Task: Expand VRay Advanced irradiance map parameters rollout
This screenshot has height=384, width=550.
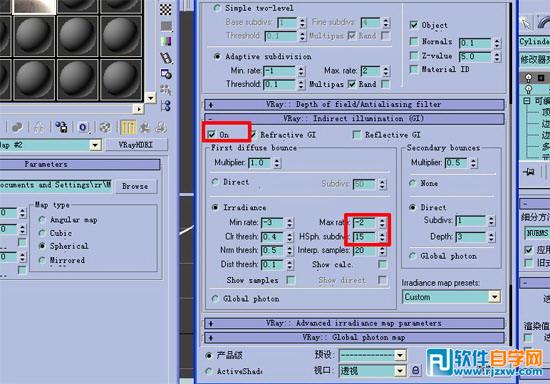Action: (x=354, y=323)
